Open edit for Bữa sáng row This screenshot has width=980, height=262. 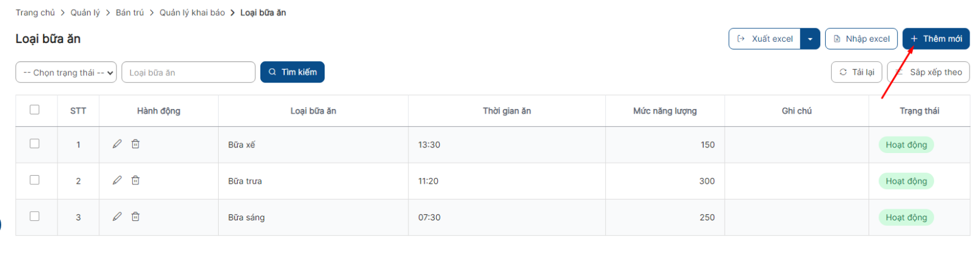(x=117, y=216)
